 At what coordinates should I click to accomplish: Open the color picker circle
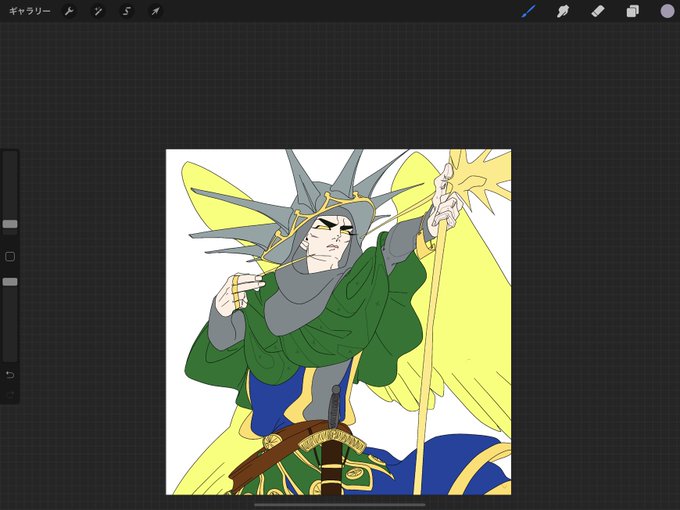coord(667,11)
